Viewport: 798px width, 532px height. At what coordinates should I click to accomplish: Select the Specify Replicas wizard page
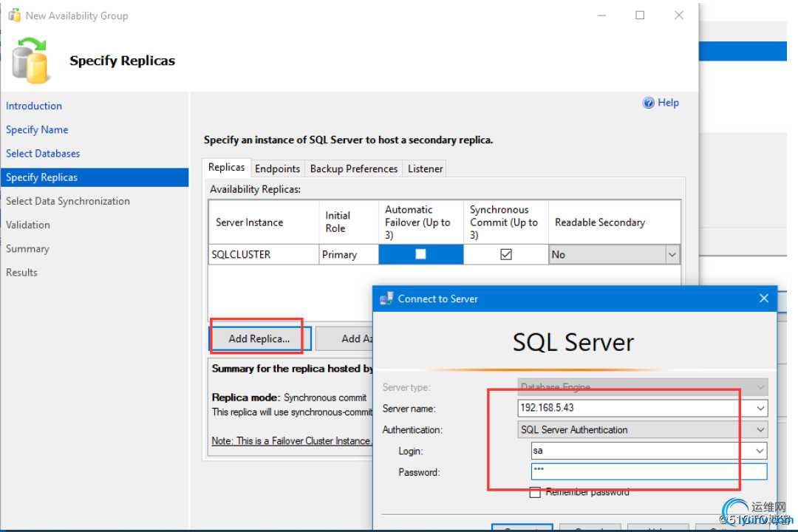tap(95, 177)
